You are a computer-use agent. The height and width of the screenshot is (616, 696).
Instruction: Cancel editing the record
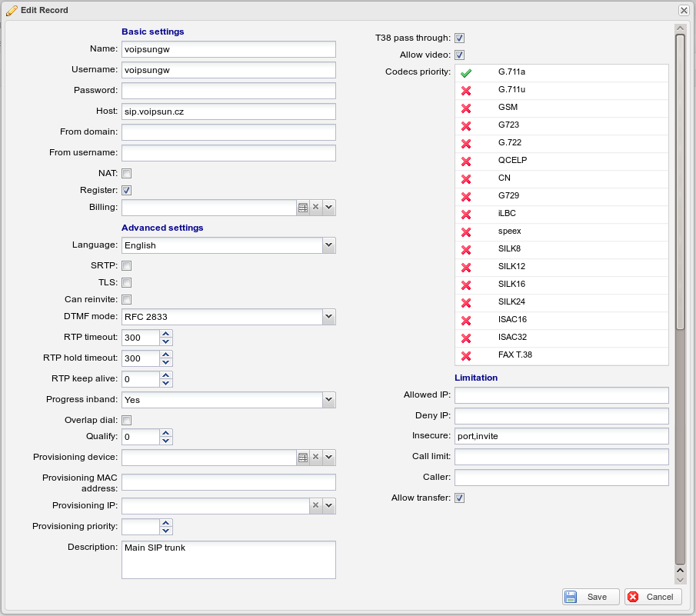(x=653, y=597)
